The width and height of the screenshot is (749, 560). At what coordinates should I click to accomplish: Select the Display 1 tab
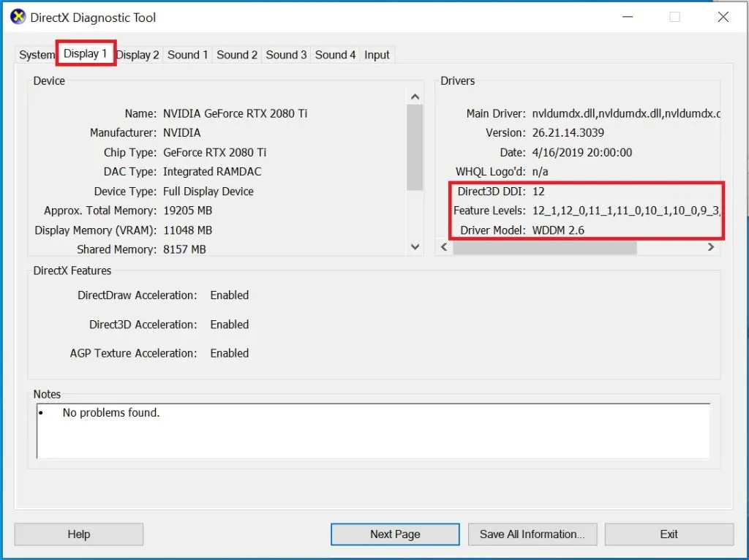point(85,53)
